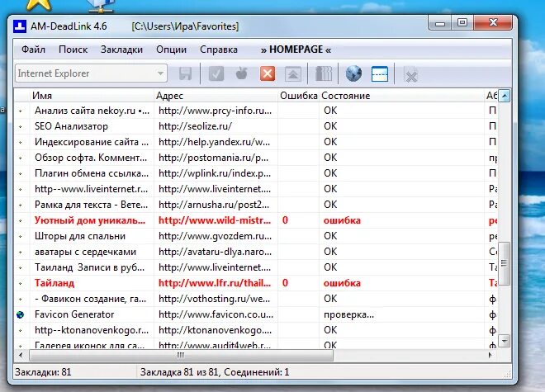Viewport: 545px width, 392px height.
Task: Click the vertical scrollbar up arrow
Action: 504,96
